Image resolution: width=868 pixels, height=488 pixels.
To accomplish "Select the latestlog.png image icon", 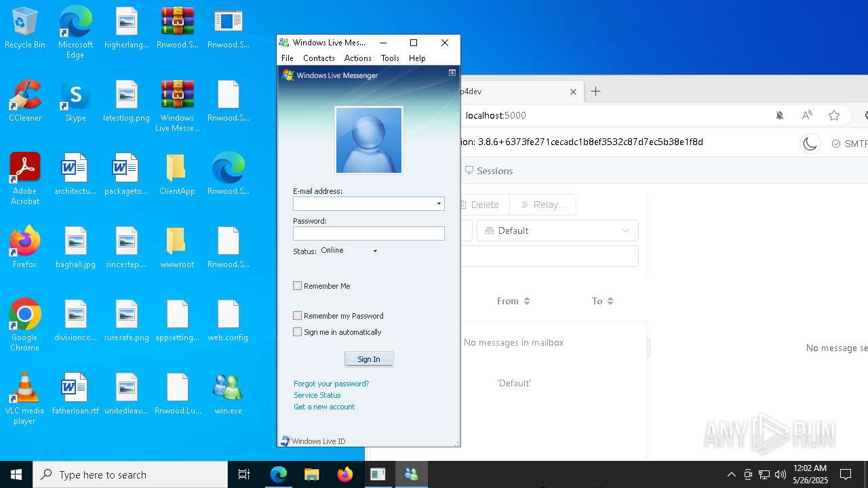I will click(x=126, y=102).
